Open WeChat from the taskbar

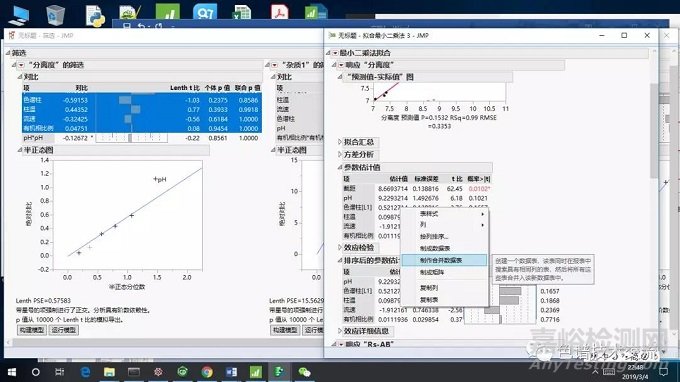304,372
